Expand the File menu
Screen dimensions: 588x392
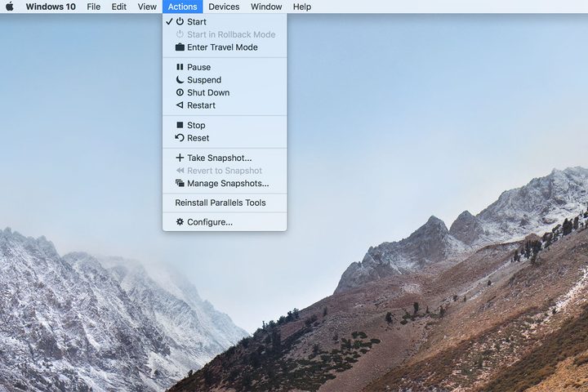pos(93,7)
